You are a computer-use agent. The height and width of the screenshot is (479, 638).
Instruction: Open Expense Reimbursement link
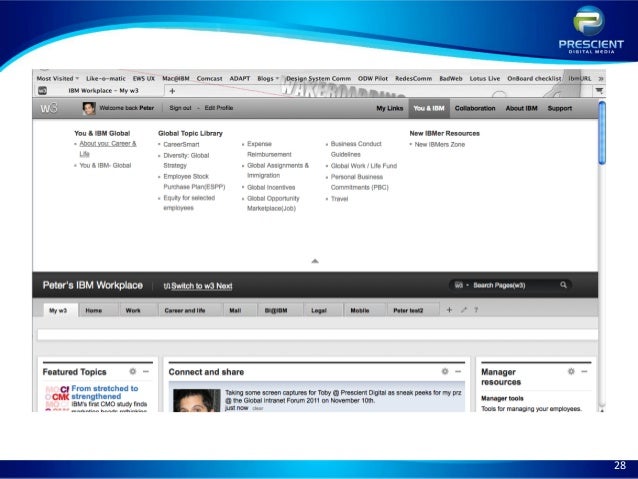click(269, 149)
